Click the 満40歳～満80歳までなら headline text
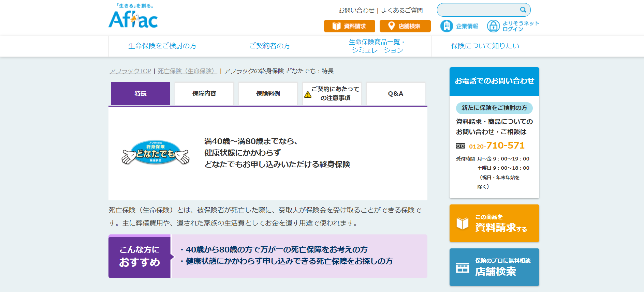 pos(251,141)
